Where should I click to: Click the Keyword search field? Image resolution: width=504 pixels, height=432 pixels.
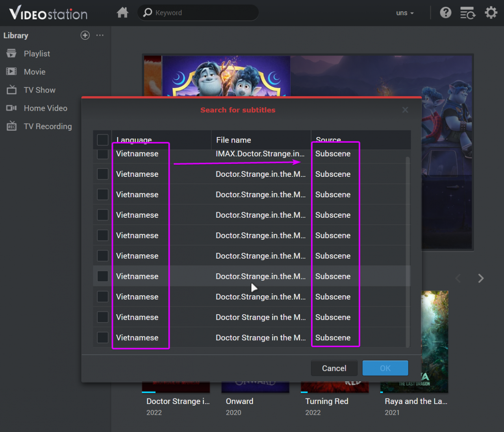(198, 13)
